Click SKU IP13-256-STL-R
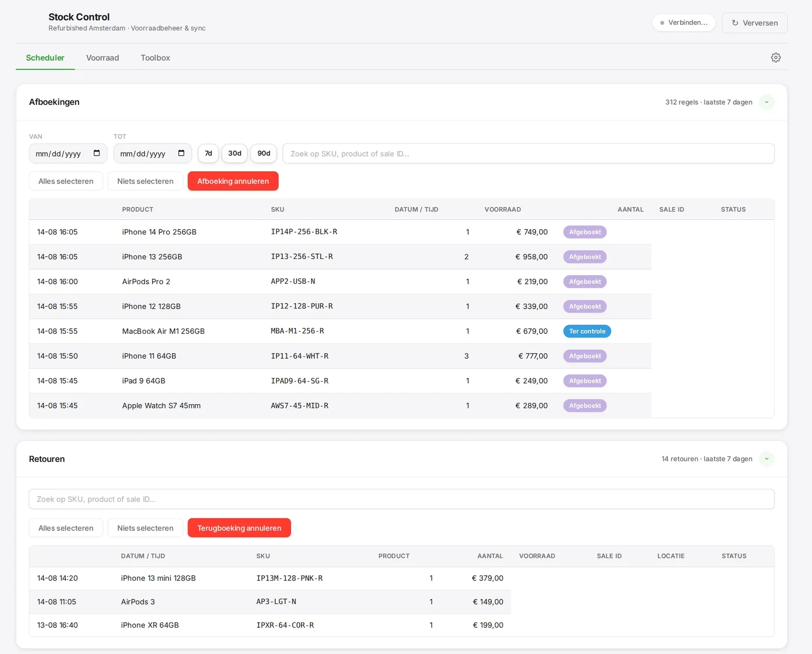This screenshot has height=654, width=812. pyautogui.click(x=302, y=257)
